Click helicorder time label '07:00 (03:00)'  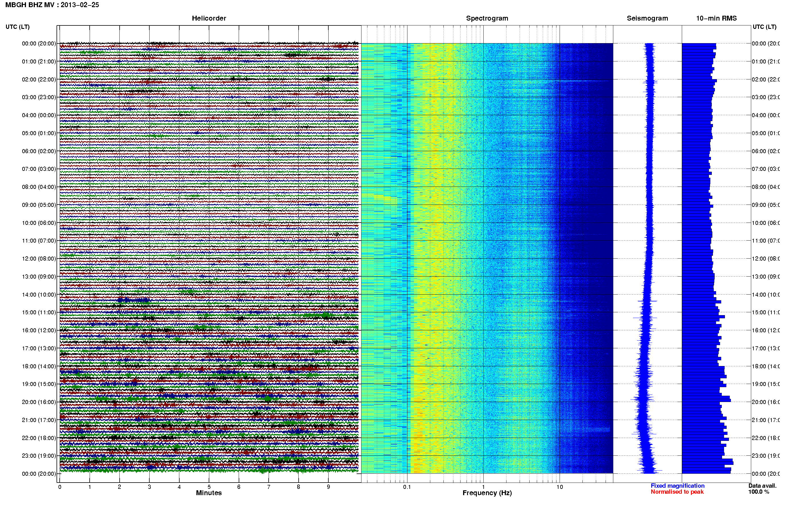click(x=39, y=169)
